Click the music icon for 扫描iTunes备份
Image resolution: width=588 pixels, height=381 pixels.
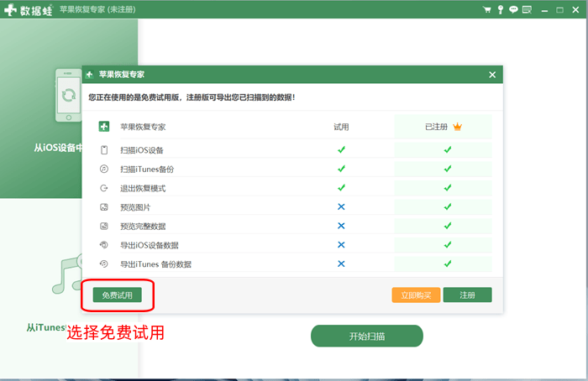click(x=104, y=169)
